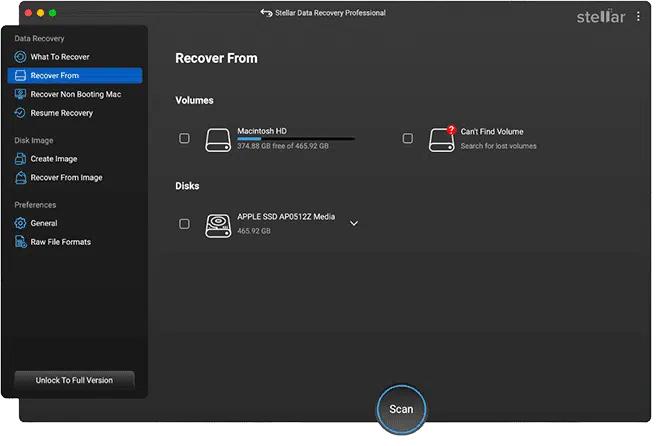Click the What To Recover sidebar icon
This screenshot has height=446, width=668.
[20, 57]
